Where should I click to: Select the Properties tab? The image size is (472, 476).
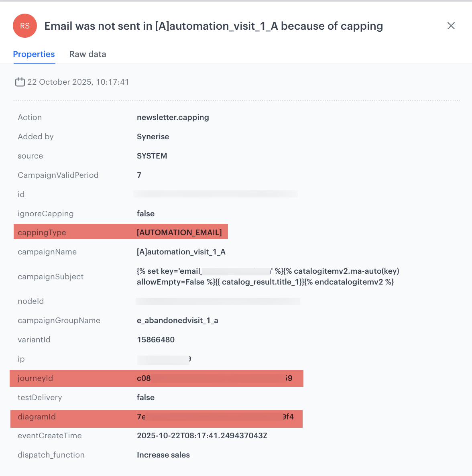click(34, 54)
